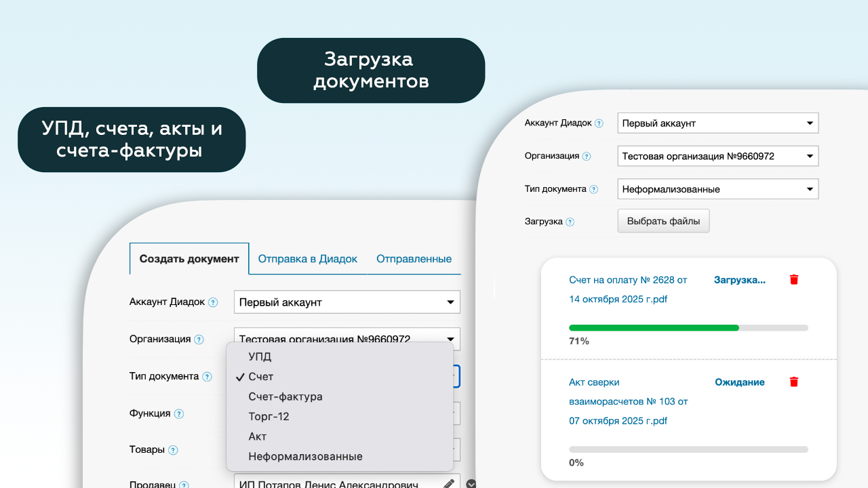The width and height of the screenshot is (868, 488).
Task: Click the 71% upload progress bar
Action: coord(688,328)
